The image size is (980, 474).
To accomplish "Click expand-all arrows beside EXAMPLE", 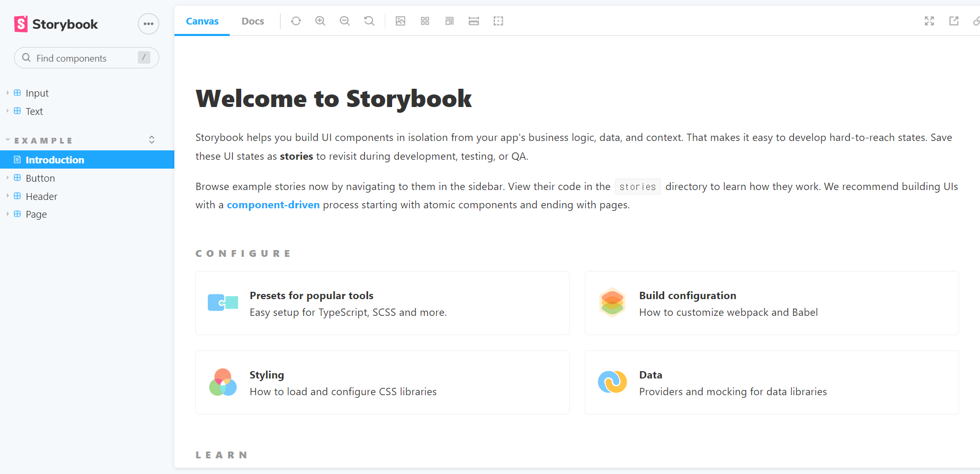I will [152, 140].
